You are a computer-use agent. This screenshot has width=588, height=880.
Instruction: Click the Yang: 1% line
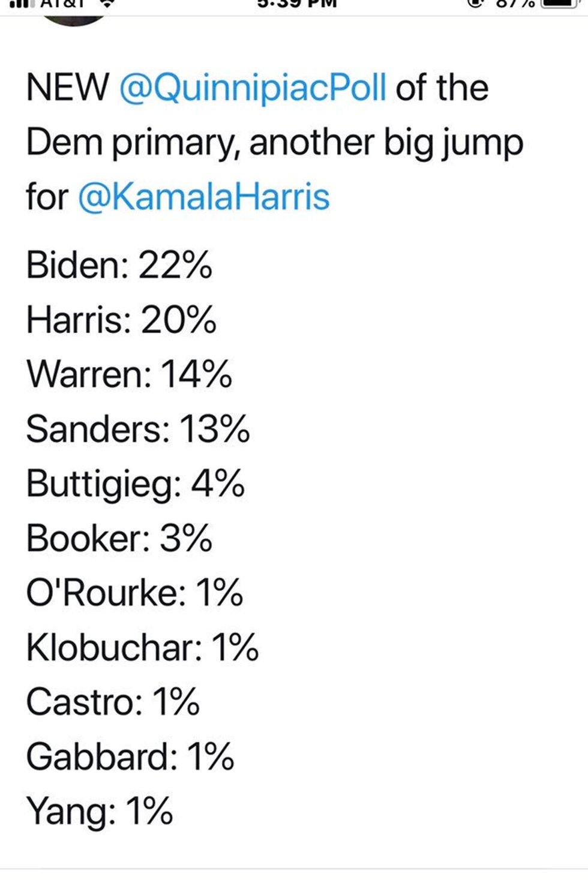point(100,812)
